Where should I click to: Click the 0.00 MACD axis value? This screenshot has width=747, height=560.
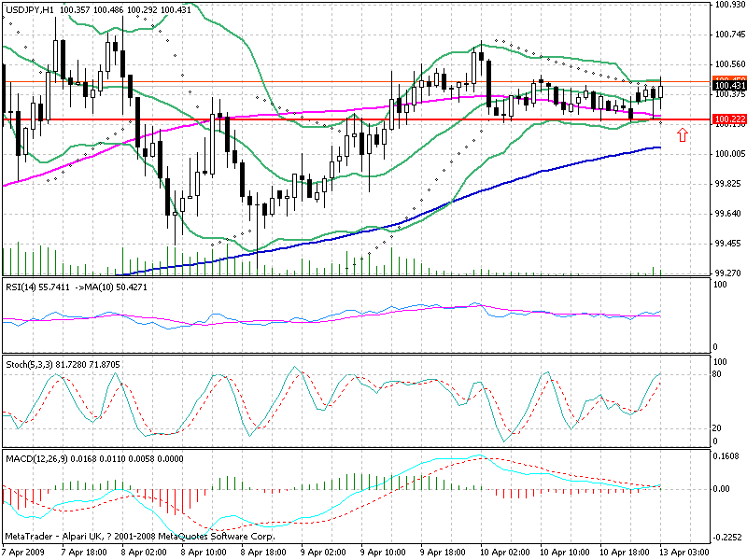pos(721,488)
